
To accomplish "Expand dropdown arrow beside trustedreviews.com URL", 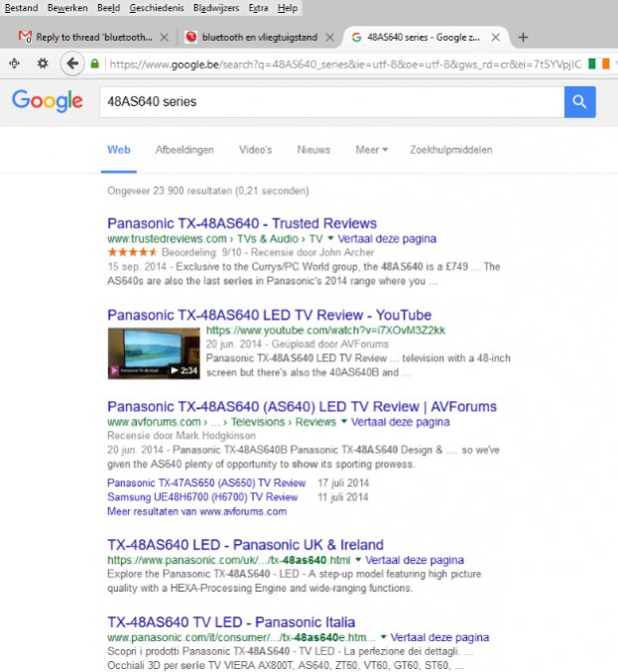I will 330,238.
